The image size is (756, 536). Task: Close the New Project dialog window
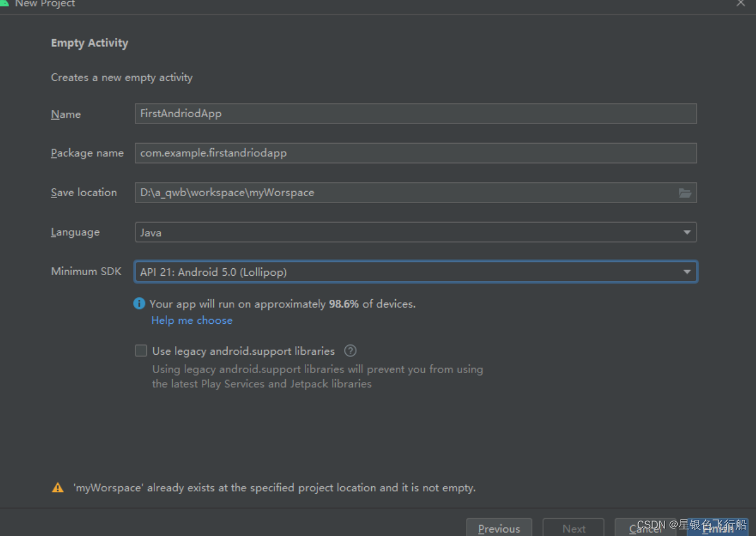click(x=741, y=3)
